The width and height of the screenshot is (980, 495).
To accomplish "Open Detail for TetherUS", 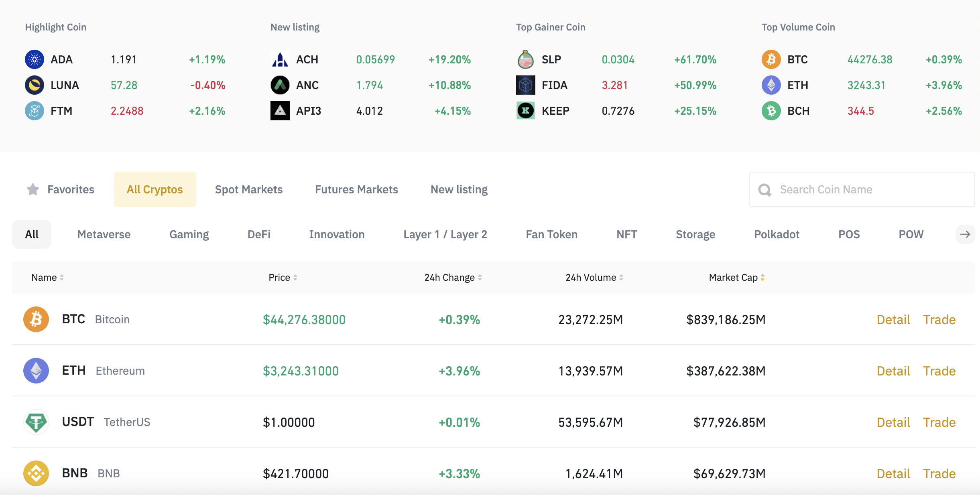I will (x=893, y=422).
